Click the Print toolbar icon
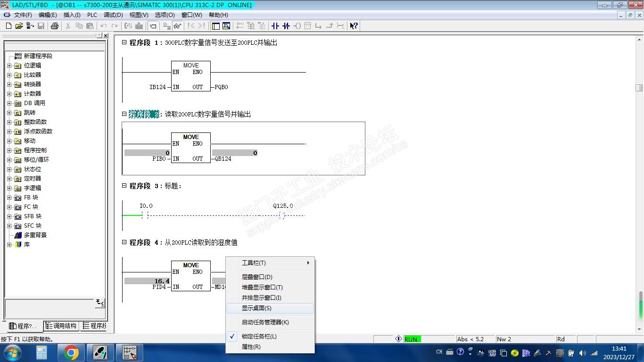This screenshot has height=362, width=644. coord(55,26)
